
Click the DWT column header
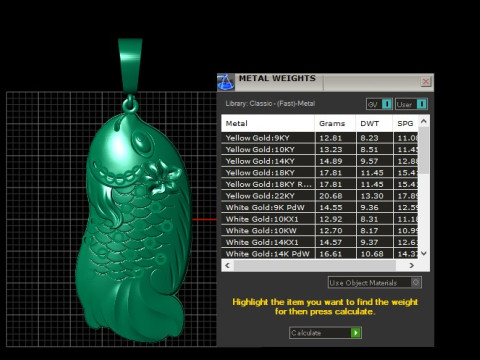374,123
